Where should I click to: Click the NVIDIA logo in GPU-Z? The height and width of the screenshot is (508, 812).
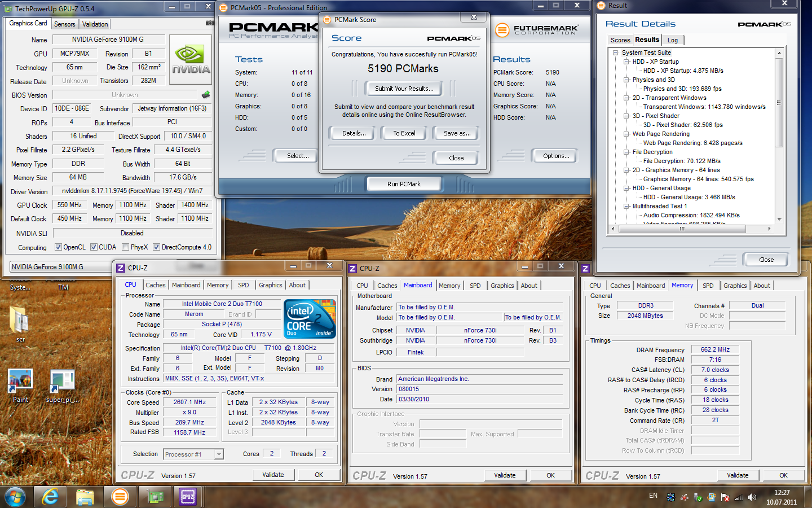pyautogui.click(x=191, y=60)
